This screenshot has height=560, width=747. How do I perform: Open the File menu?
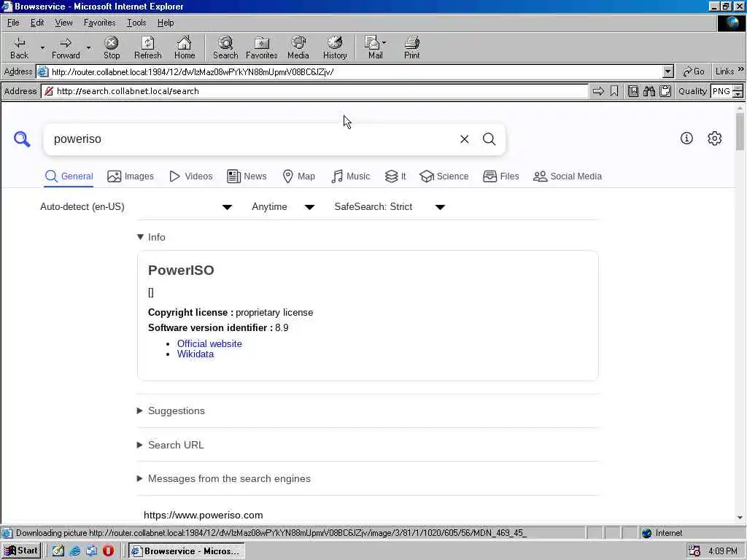click(x=13, y=23)
